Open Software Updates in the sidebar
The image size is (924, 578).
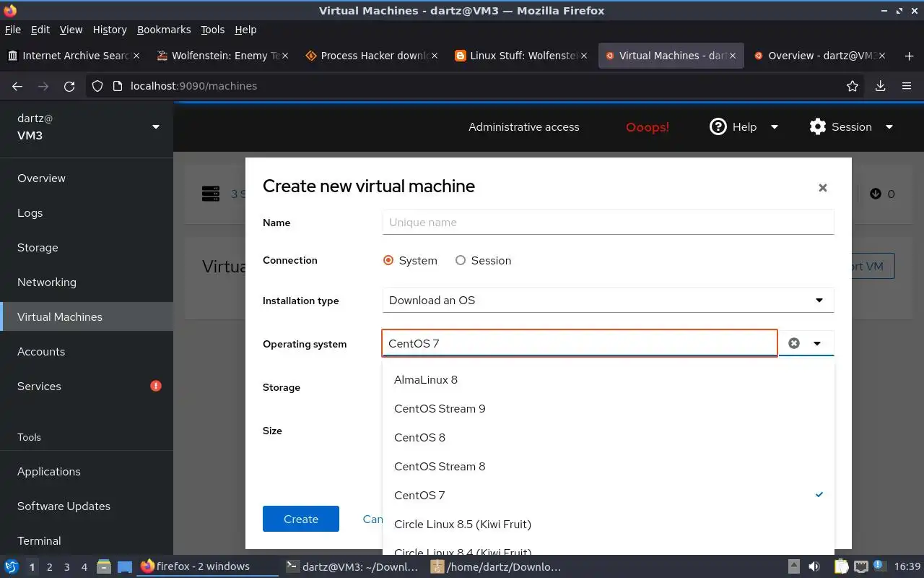[87, 506]
